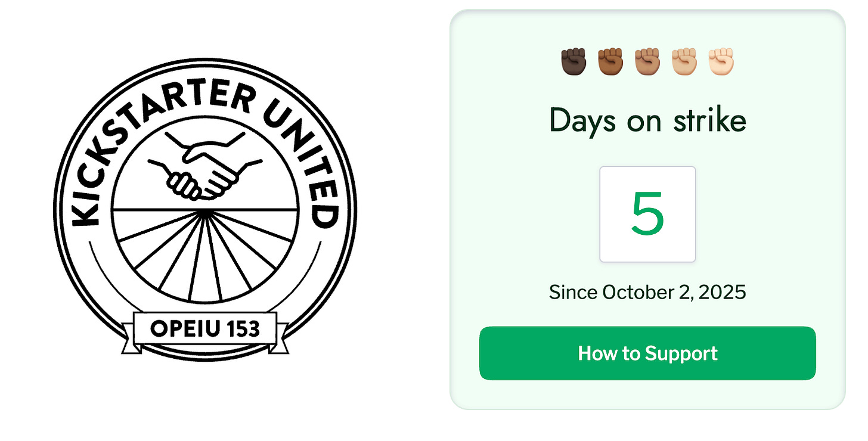Click the darkest skin tone fist emoji
The width and height of the screenshot is (868, 441).
point(573,61)
